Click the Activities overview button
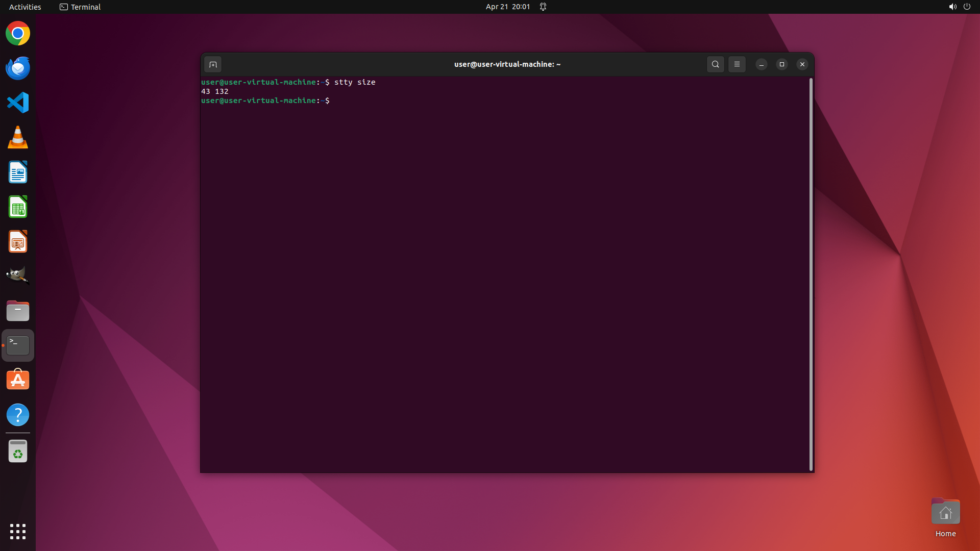 point(25,7)
